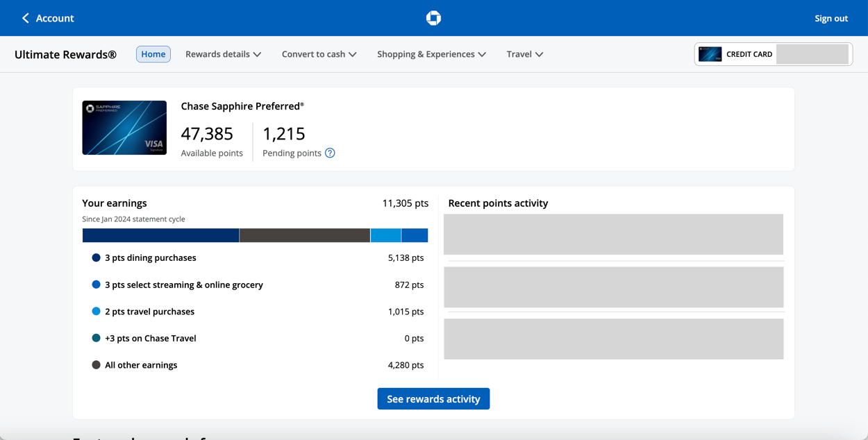
Task: Click the Chase Travel legend dot
Action: coord(96,338)
